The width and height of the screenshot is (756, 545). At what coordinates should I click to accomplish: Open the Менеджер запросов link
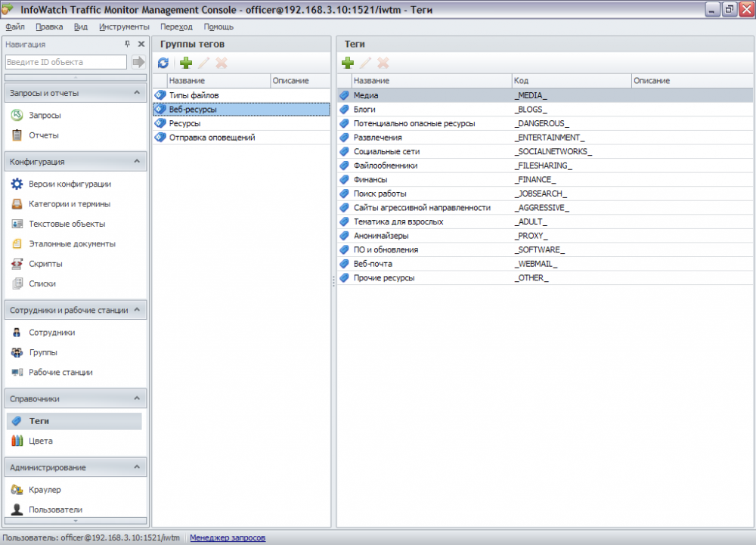pos(228,537)
